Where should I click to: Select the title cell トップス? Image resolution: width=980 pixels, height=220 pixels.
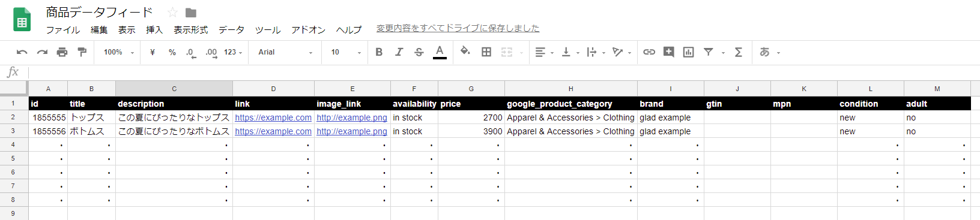tap(91, 117)
